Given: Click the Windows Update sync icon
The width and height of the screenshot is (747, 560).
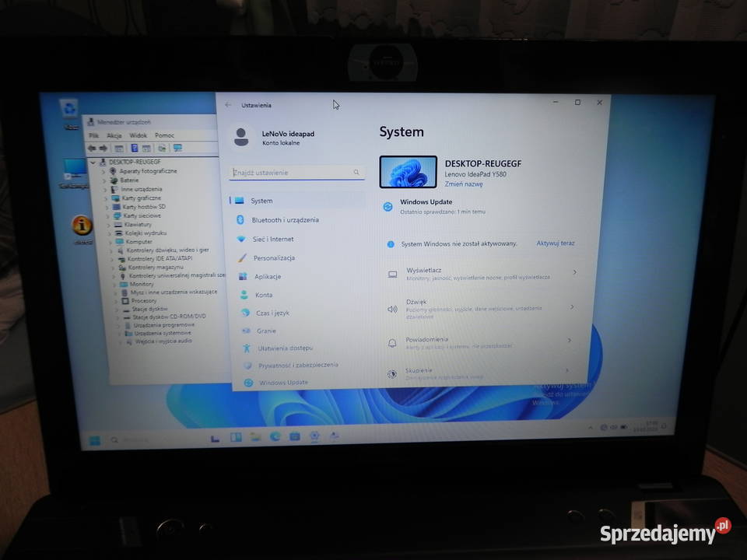Looking at the screenshot, I should (x=388, y=206).
